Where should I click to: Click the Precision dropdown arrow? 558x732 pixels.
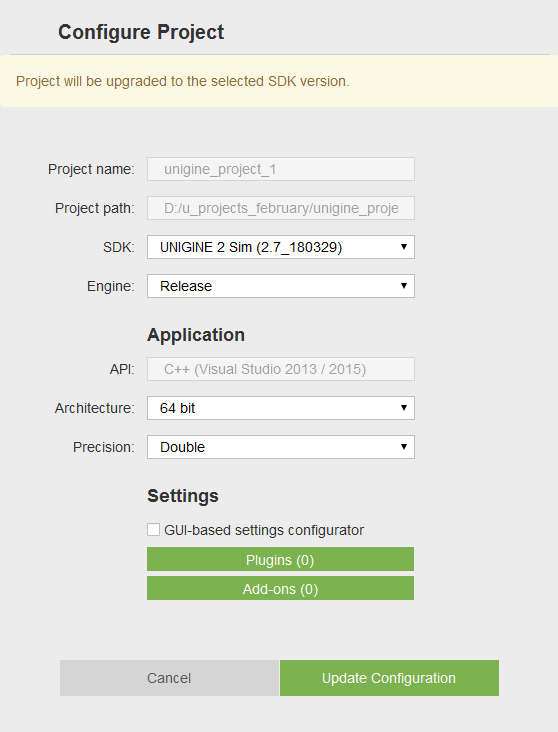click(x=404, y=447)
